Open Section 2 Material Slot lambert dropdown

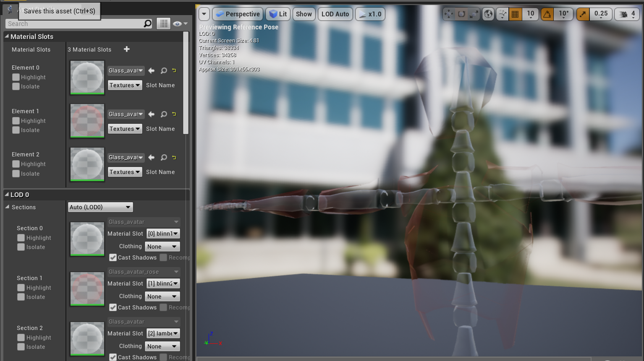pyautogui.click(x=163, y=333)
